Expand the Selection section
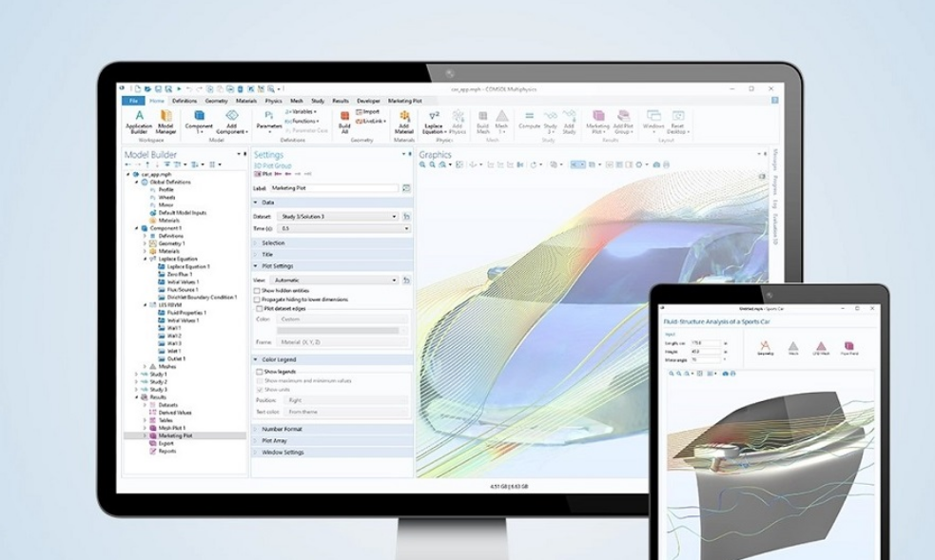 (x=332, y=243)
